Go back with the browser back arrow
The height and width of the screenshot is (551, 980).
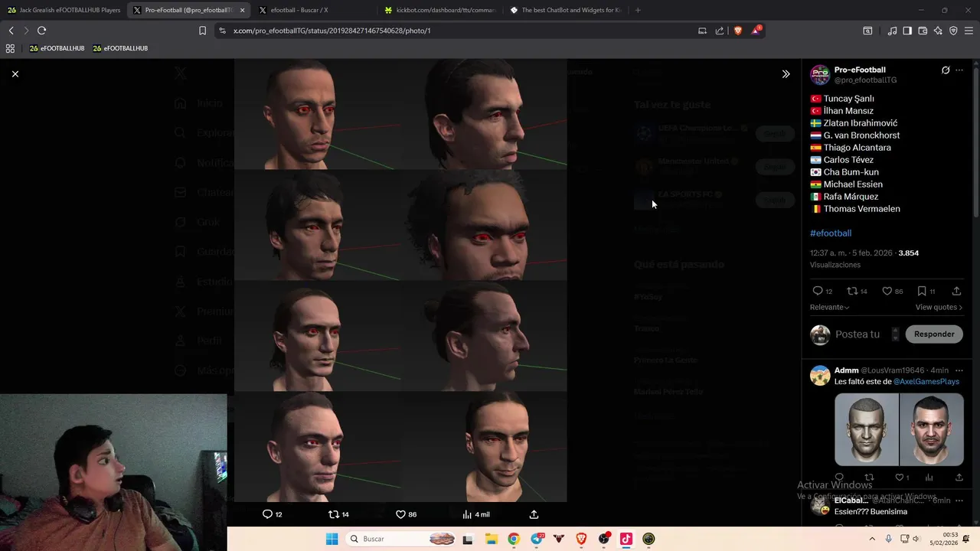click(x=11, y=31)
